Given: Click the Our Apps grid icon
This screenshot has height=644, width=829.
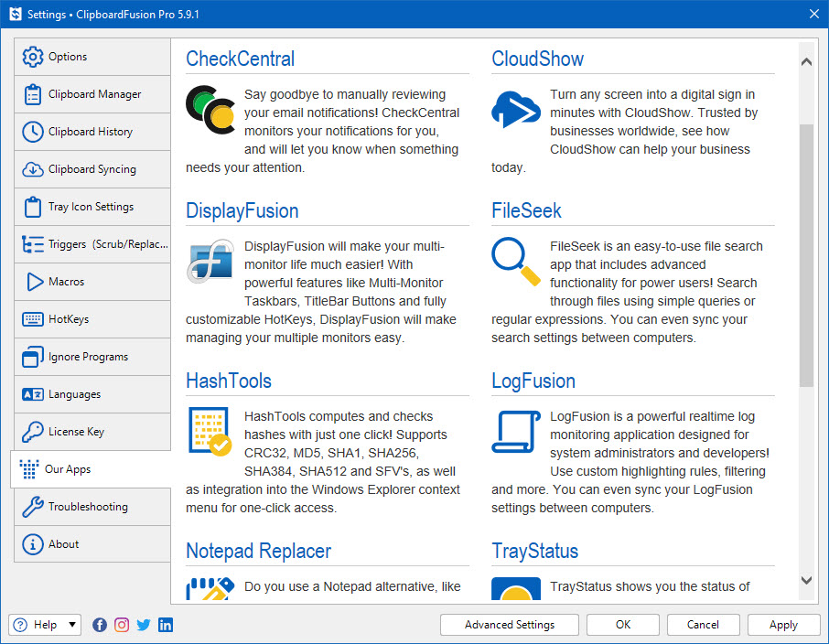Looking at the screenshot, I should [29, 469].
